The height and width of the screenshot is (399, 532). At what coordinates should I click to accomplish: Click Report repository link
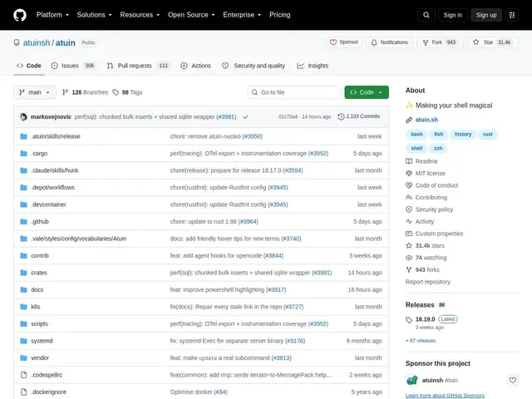pos(428,282)
